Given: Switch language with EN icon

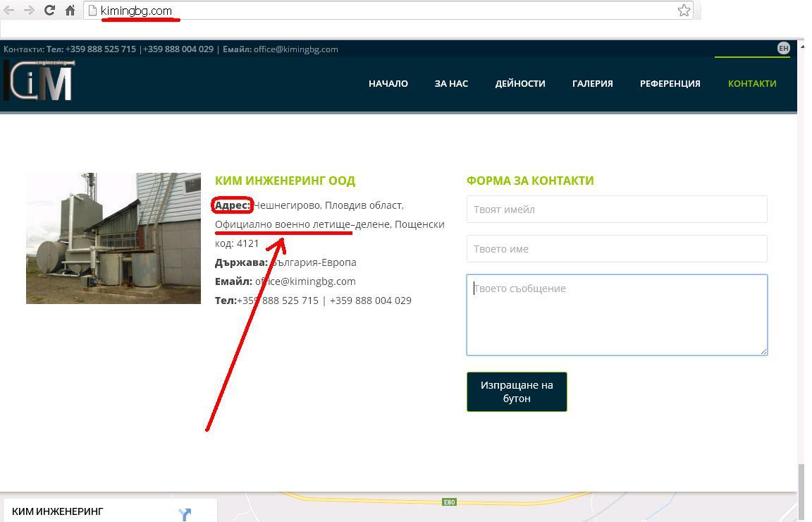Looking at the screenshot, I should tap(783, 48).
